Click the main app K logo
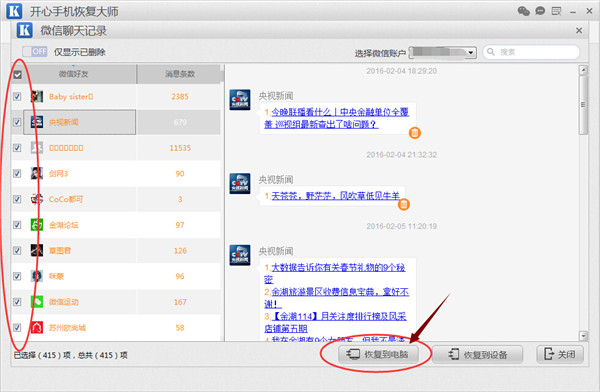The height and width of the screenshot is (392, 600). pyautogui.click(x=14, y=11)
